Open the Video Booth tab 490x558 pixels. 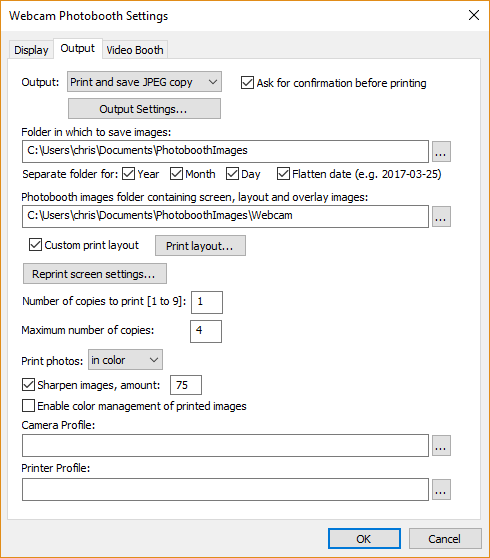pyautogui.click(x=135, y=50)
